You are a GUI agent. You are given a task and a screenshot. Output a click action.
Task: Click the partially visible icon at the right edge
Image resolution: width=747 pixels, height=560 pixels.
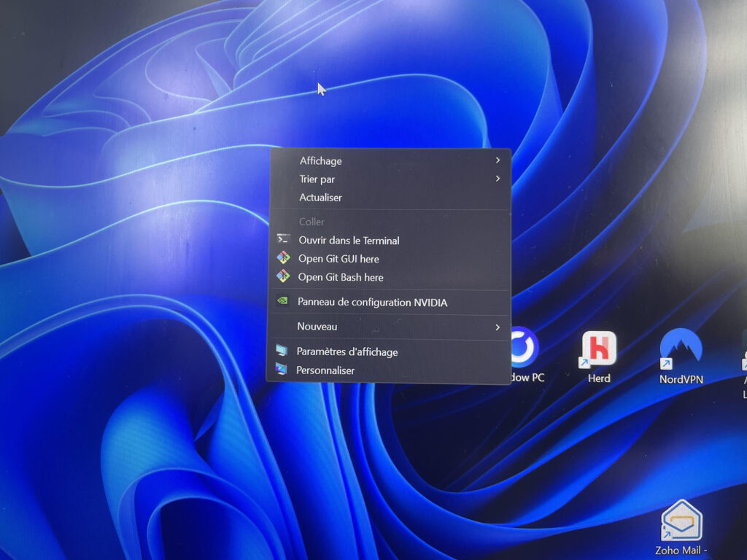(744, 357)
